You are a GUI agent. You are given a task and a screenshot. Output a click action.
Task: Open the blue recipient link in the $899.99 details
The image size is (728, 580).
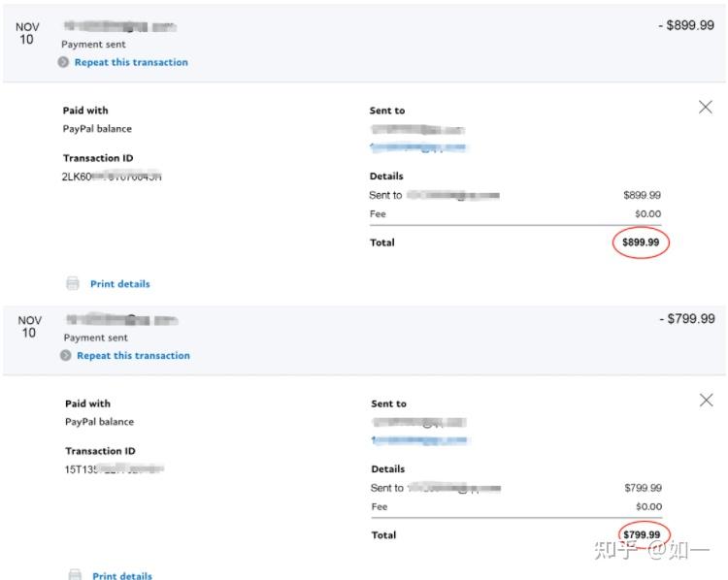click(x=417, y=148)
